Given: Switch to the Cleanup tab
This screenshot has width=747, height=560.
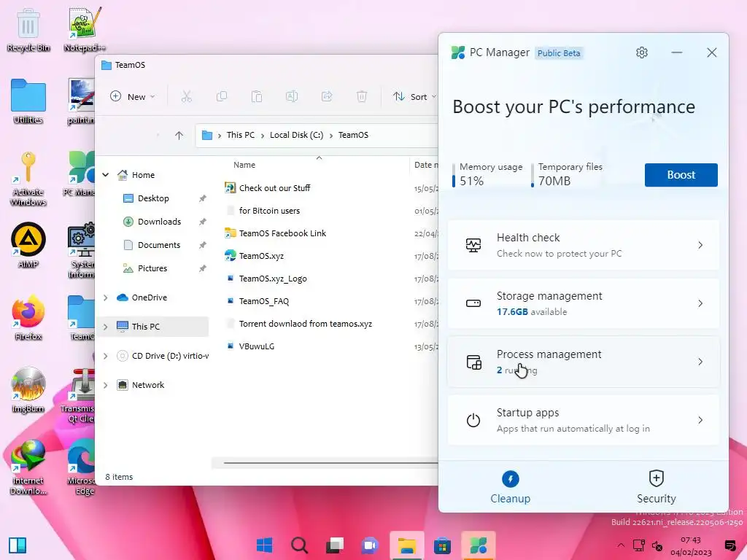Looking at the screenshot, I should (510, 486).
